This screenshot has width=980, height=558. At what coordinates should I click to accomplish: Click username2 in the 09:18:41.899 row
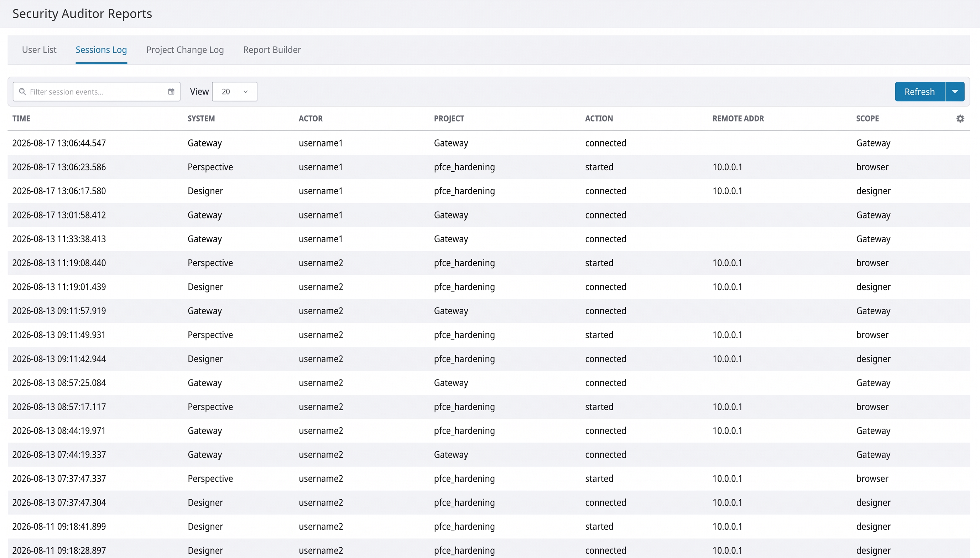pyautogui.click(x=320, y=527)
